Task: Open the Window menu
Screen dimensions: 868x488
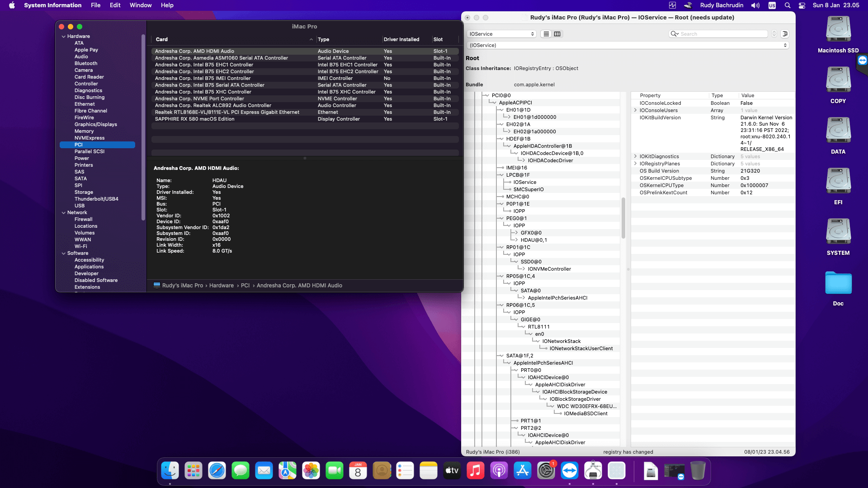Action: coord(141,5)
